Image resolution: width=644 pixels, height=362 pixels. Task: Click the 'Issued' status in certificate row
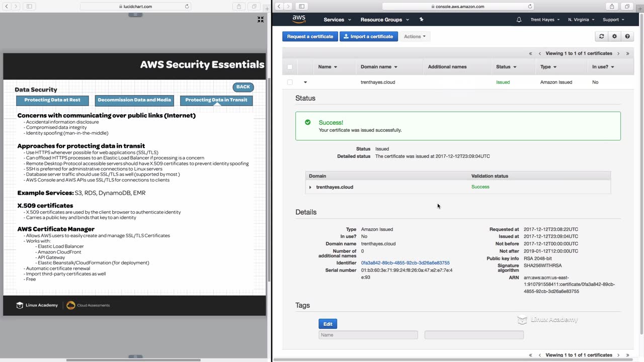(x=503, y=82)
